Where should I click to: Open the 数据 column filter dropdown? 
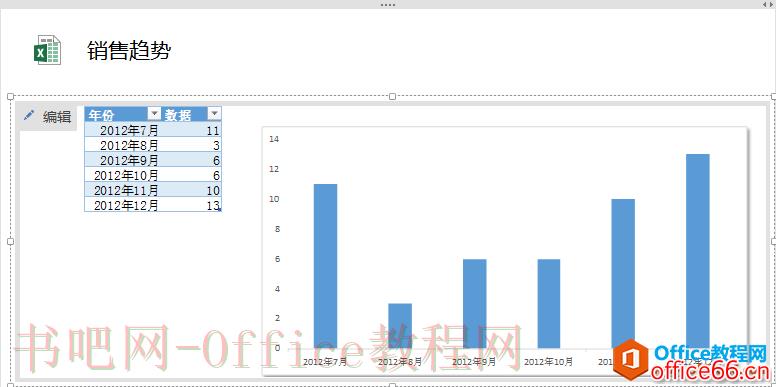click(x=214, y=114)
